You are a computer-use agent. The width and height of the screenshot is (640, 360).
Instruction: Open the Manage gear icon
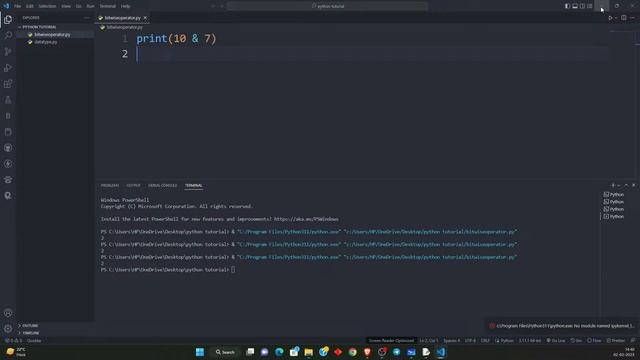coord(8,329)
